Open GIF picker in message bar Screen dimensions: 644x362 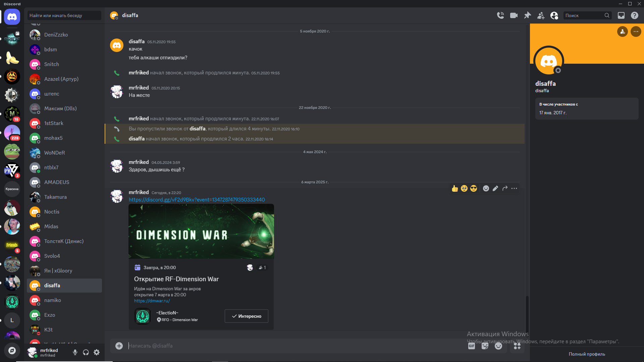[x=472, y=346]
